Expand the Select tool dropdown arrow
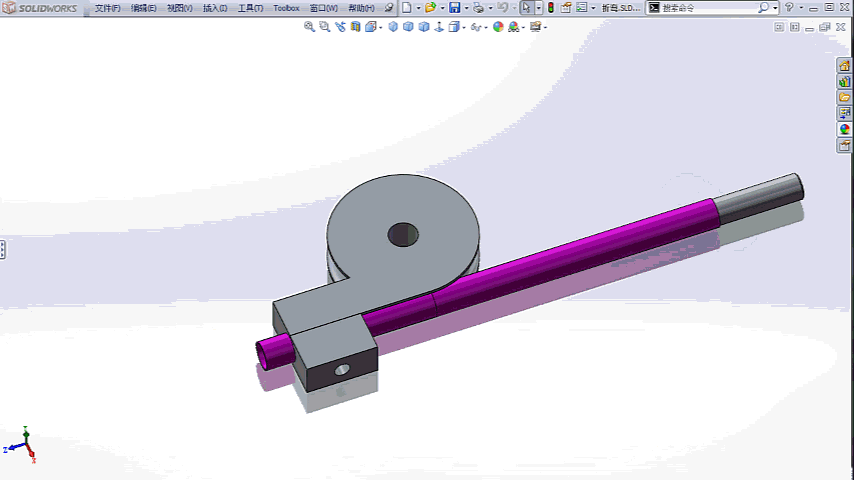 (539, 8)
